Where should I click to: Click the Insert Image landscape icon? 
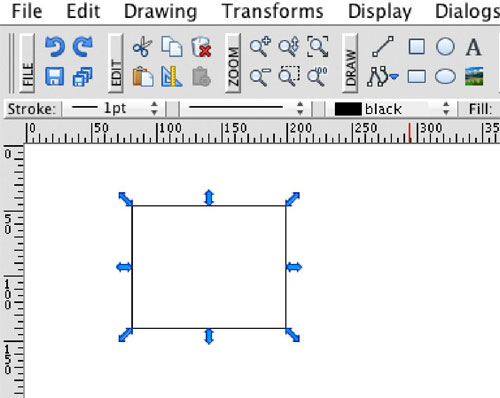tap(474, 76)
